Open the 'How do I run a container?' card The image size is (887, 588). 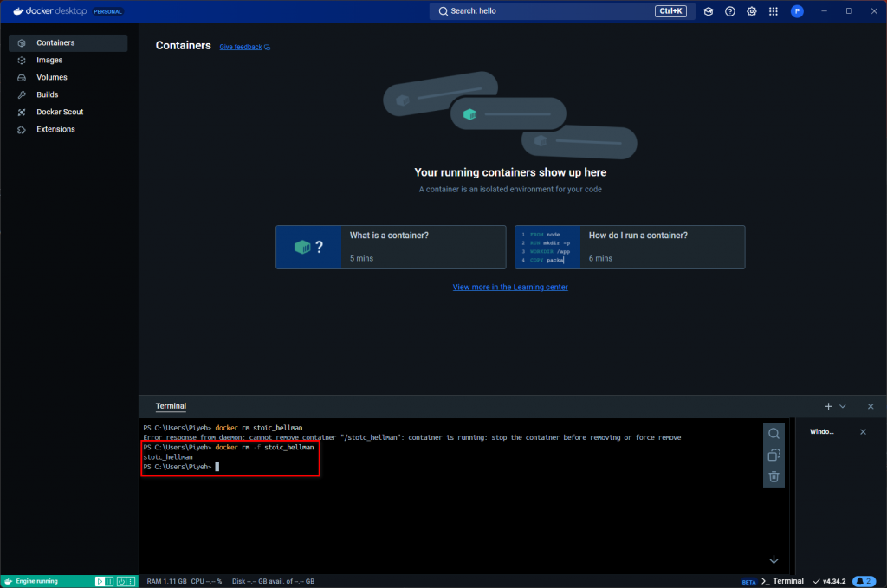point(630,247)
